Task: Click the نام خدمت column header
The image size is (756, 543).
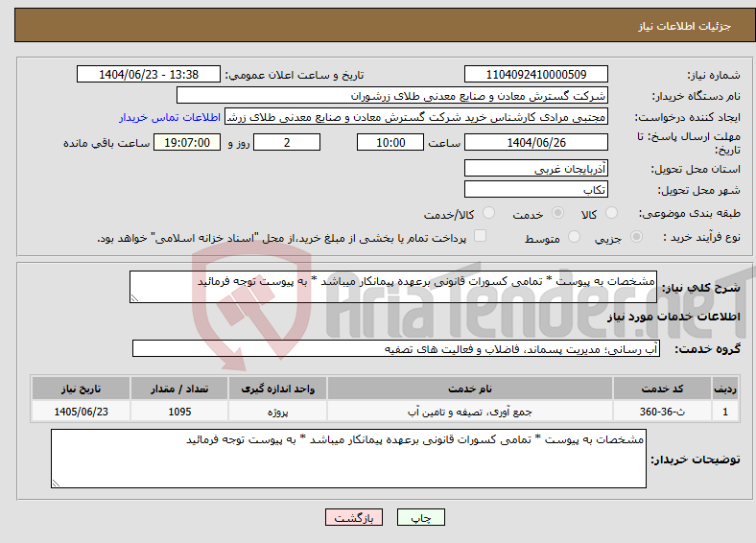Action: (x=469, y=389)
